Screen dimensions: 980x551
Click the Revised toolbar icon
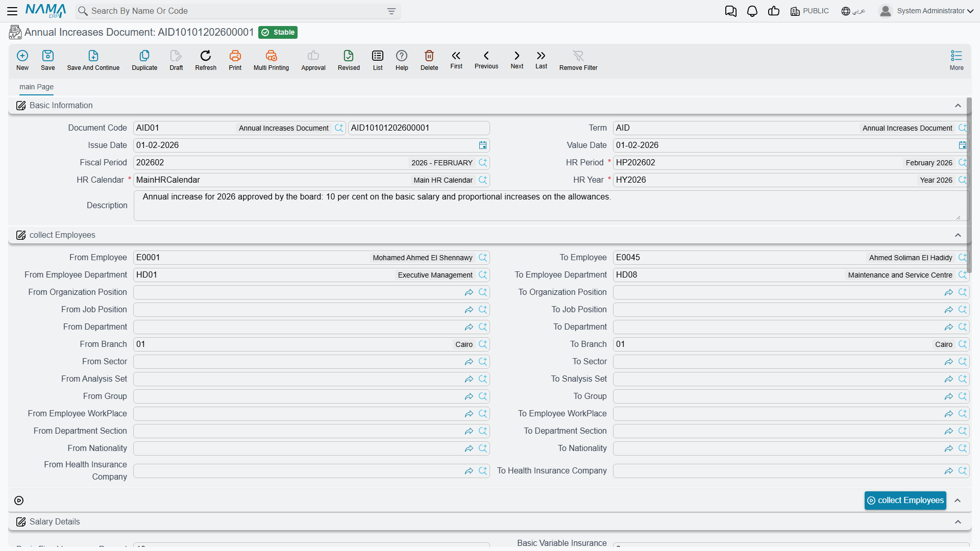pyautogui.click(x=349, y=60)
